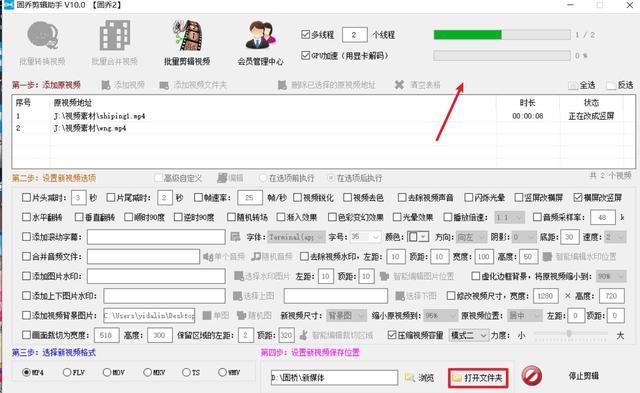Toggle GPU加速 checkbox
640x393 pixels.
click(305, 55)
